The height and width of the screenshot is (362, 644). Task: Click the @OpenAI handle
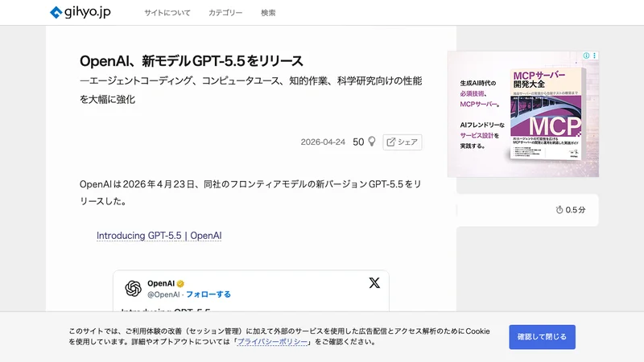pos(163,294)
